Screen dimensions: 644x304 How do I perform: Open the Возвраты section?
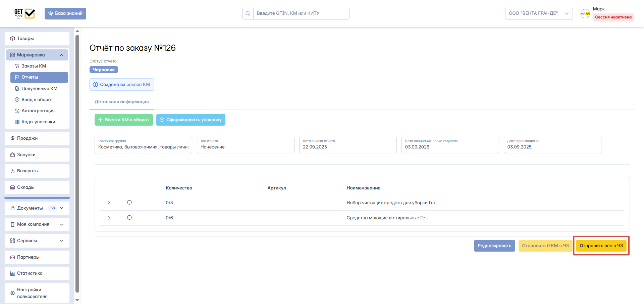37,171
